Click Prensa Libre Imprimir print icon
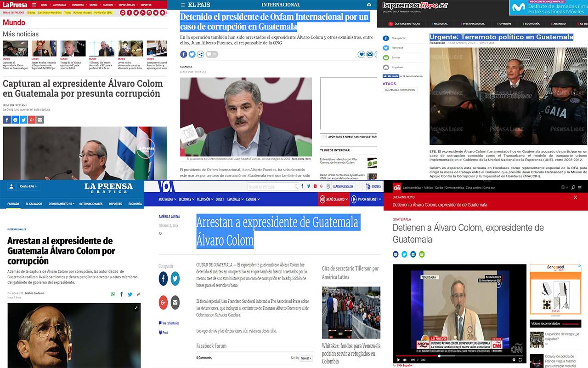 click(x=386, y=67)
